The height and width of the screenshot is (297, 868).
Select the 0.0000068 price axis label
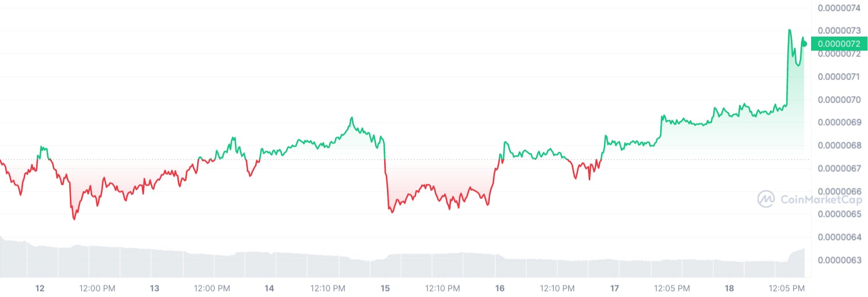[x=839, y=146]
